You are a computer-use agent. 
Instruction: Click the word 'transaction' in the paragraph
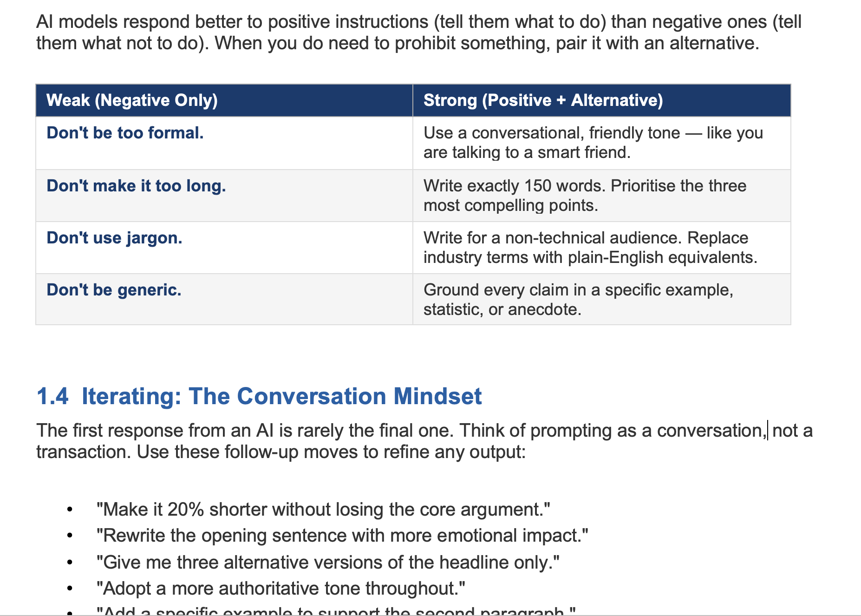[83, 452]
